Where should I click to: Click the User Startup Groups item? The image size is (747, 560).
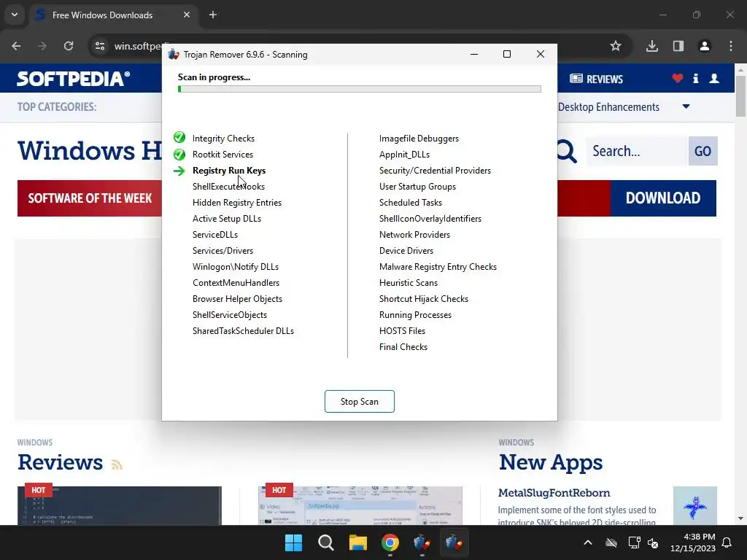pyautogui.click(x=417, y=187)
